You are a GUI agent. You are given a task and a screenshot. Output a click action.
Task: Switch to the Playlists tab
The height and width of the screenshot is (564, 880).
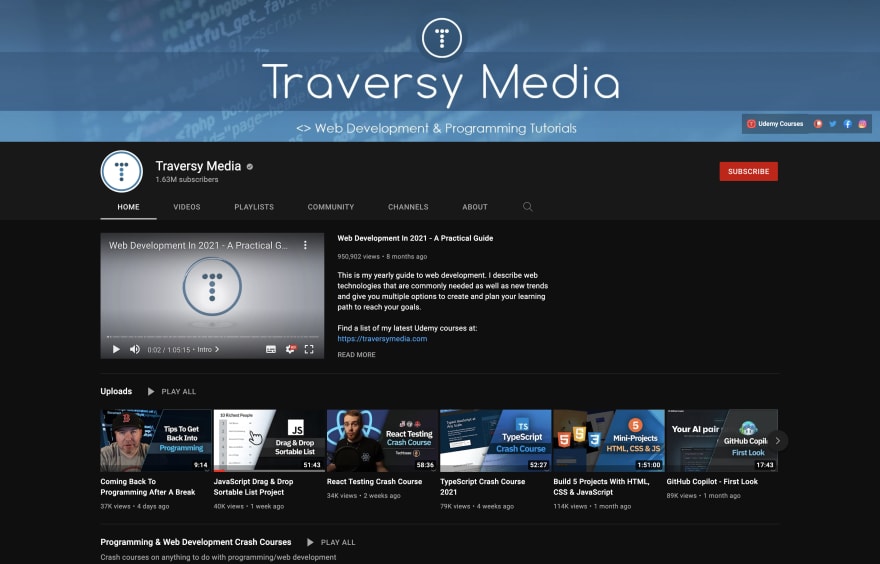(254, 207)
